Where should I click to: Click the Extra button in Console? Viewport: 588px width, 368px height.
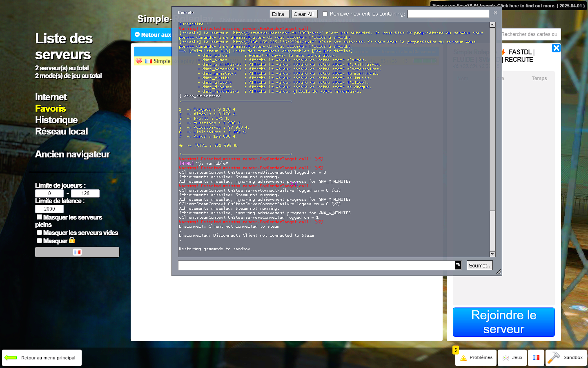click(x=280, y=14)
